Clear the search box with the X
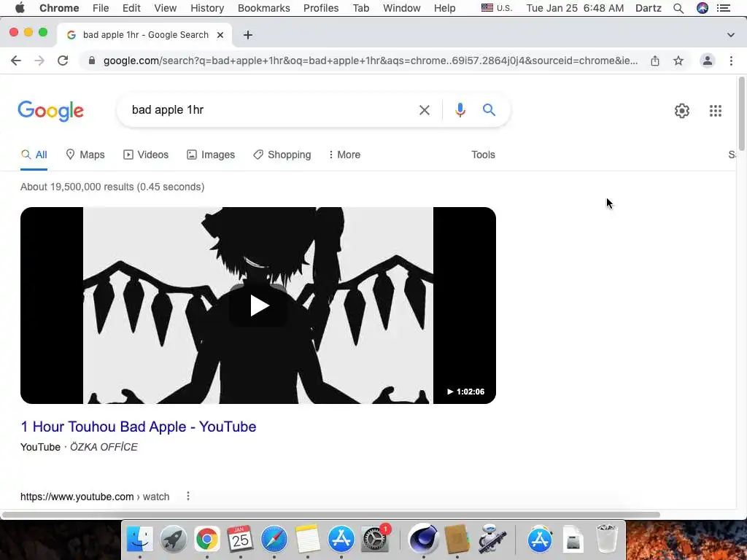Image resolution: width=747 pixels, height=560 pixels. 425,110
